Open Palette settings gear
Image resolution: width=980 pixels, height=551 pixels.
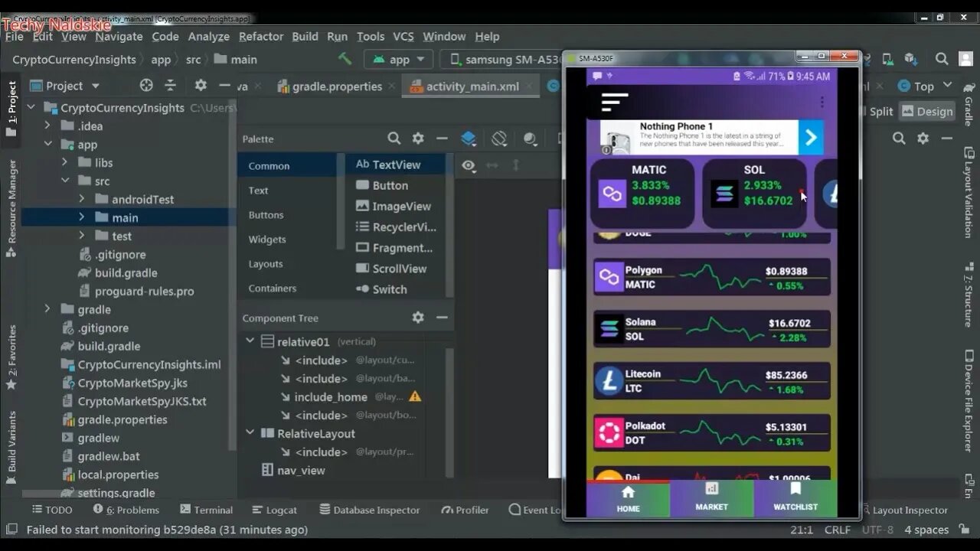(418, 139)
